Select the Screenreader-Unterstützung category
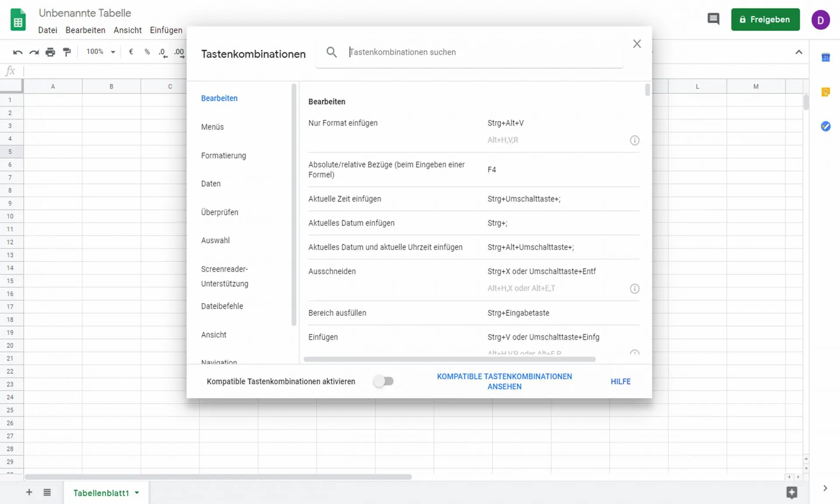 point(225,276)
